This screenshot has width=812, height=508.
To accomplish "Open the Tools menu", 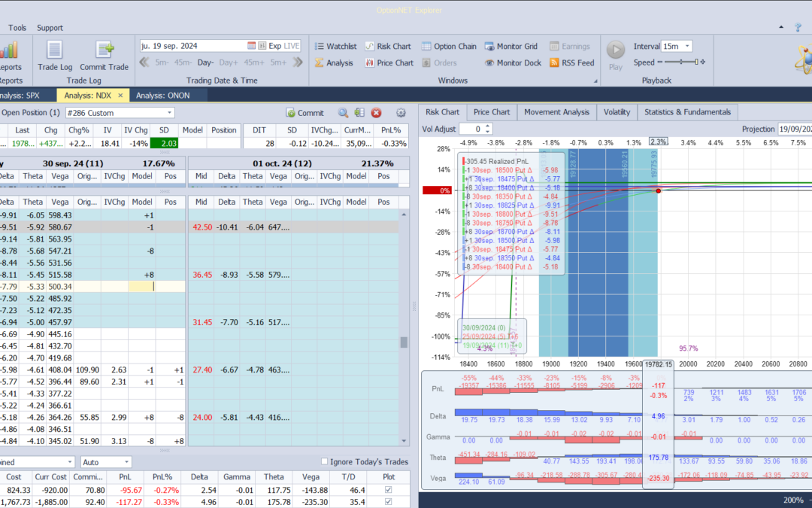I will coord(17,28).
